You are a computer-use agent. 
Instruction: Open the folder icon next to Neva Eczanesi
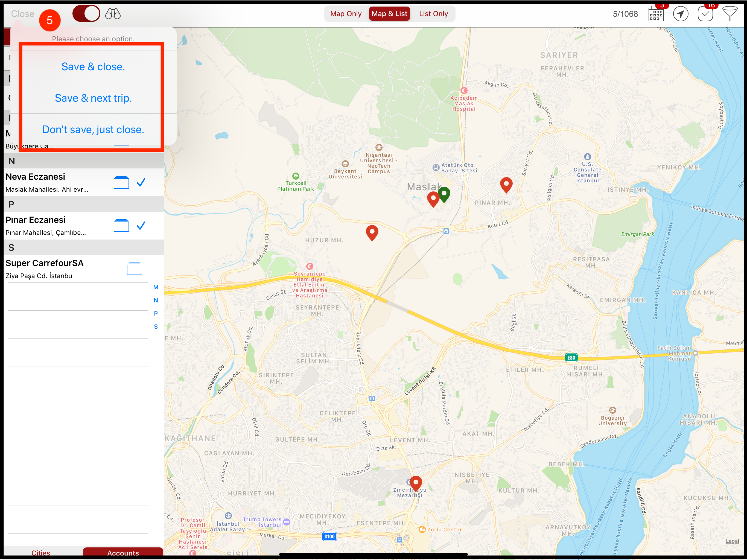click(x=121, y=182)
